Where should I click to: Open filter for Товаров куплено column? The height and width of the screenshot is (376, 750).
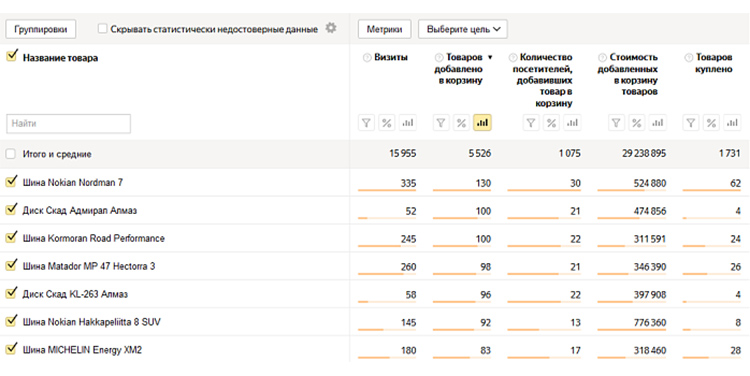pos(691,123)
